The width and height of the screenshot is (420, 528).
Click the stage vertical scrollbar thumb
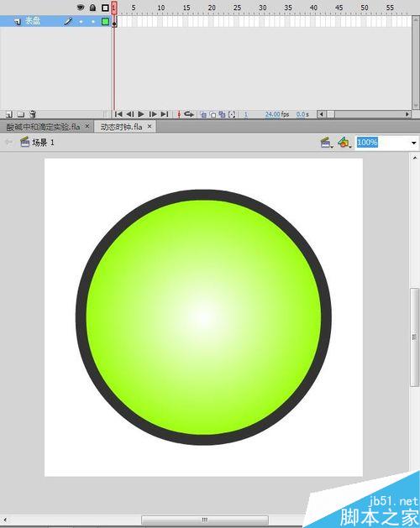(414, 337)
